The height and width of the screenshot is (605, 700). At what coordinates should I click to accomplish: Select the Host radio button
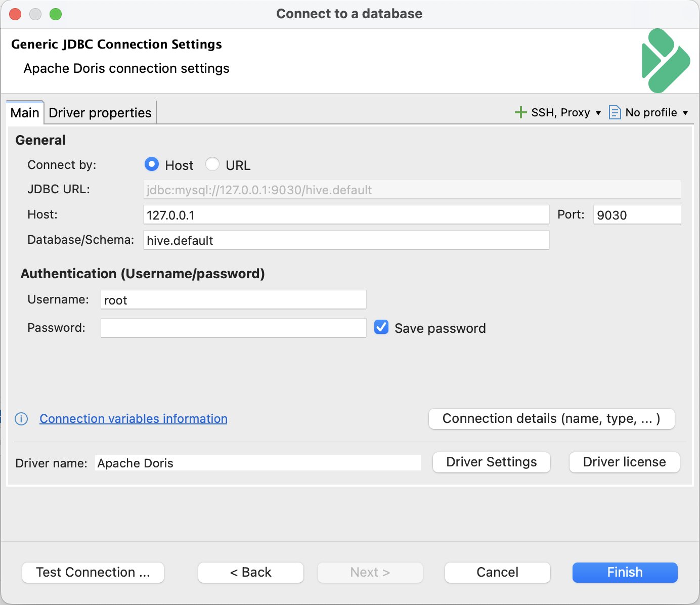click(152, 164)
